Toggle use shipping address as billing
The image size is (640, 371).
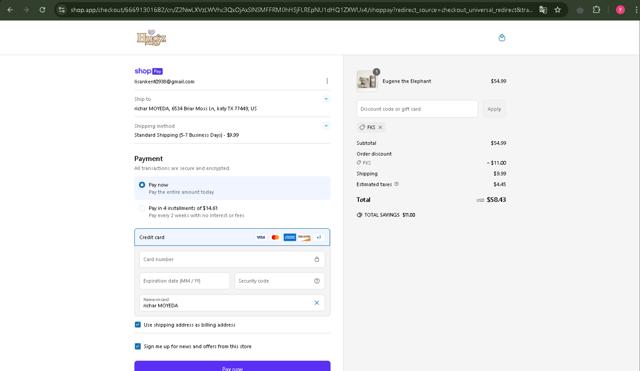(138, 324)
